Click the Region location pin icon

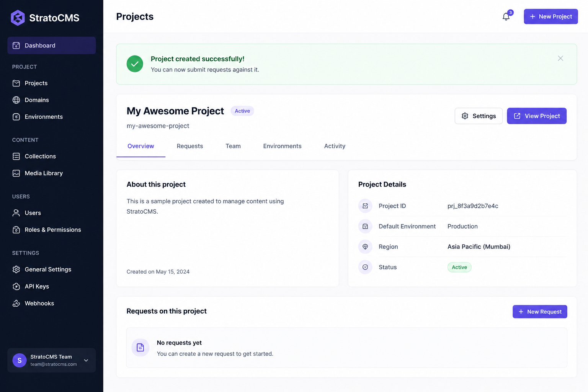[x=365, y=247]
